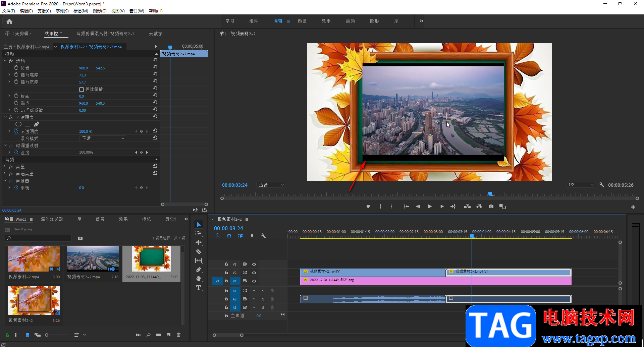644x347 pixels.
Task: Toggle timeline snap magnet icon
Action: pyautogui.click(x=229, y=236)
